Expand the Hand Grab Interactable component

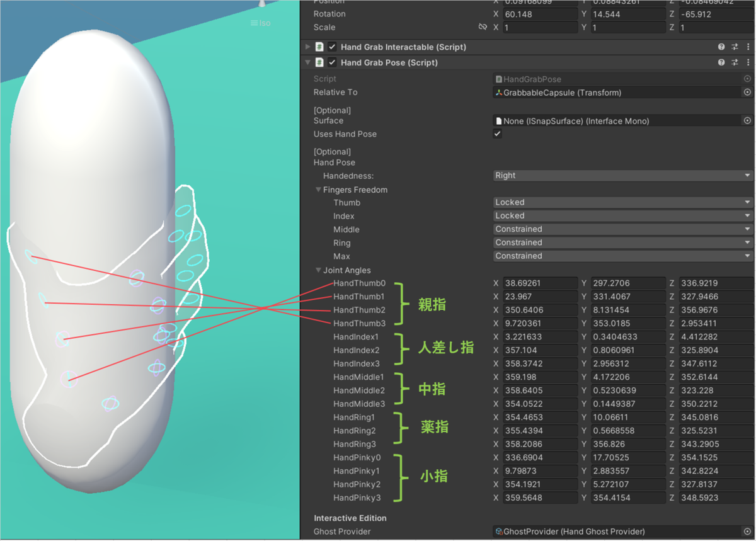[x=307, y=46]
